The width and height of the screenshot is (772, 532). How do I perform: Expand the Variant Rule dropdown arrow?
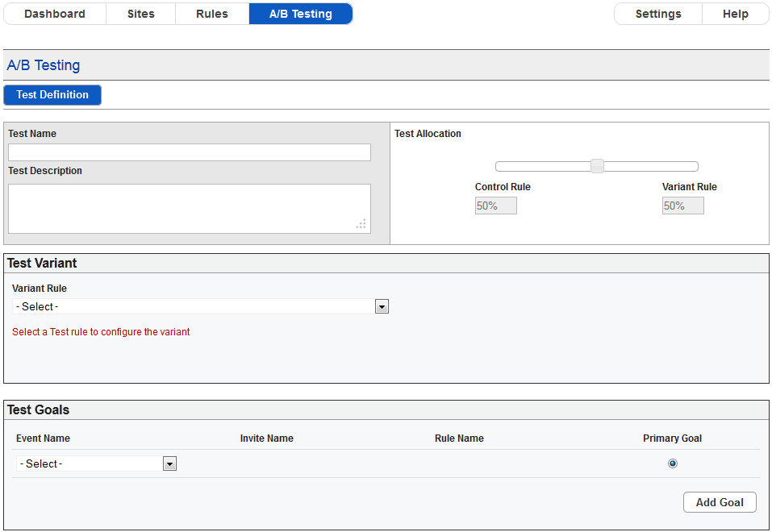tap(382, 306)
